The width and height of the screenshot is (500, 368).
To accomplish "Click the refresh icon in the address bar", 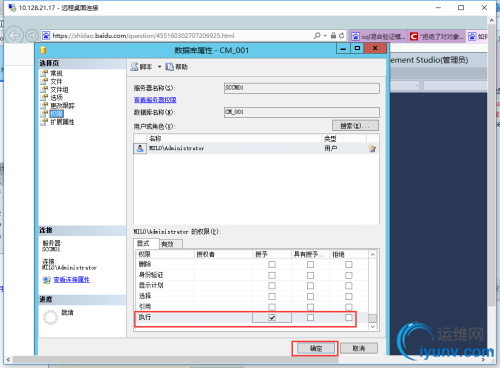I will pyautogui.click(x=342, y=35).
